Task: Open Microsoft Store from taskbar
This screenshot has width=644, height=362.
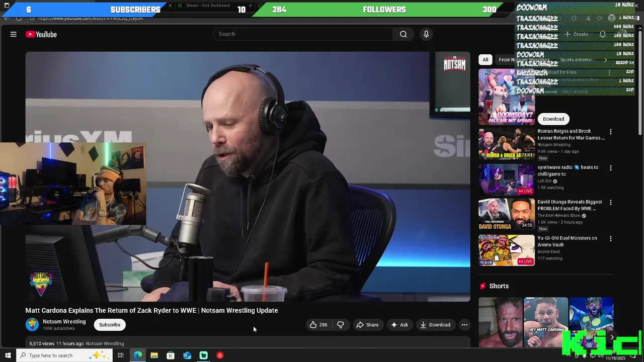Action: 171,355
